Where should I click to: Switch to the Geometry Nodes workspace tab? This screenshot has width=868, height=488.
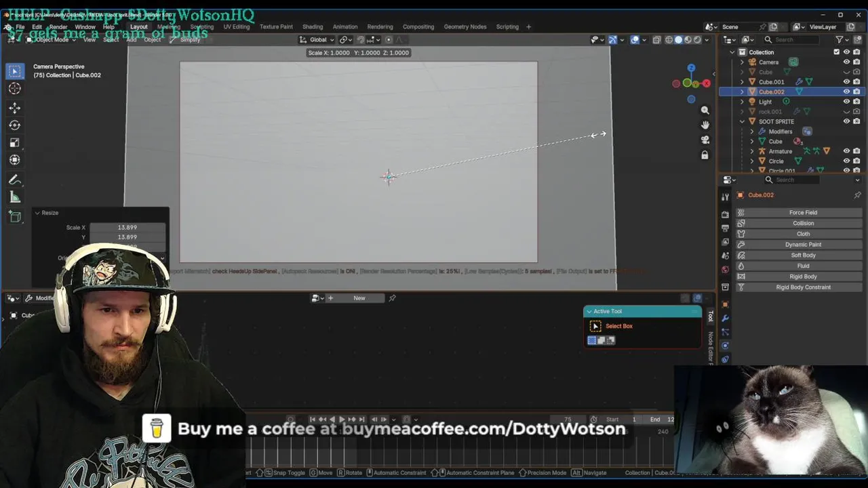(465, 26)
